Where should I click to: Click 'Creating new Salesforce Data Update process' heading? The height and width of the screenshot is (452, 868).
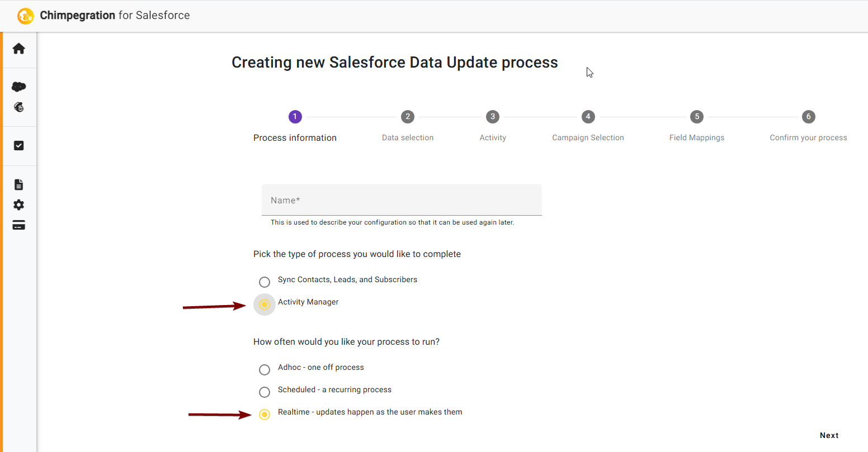tap(395, 63)
